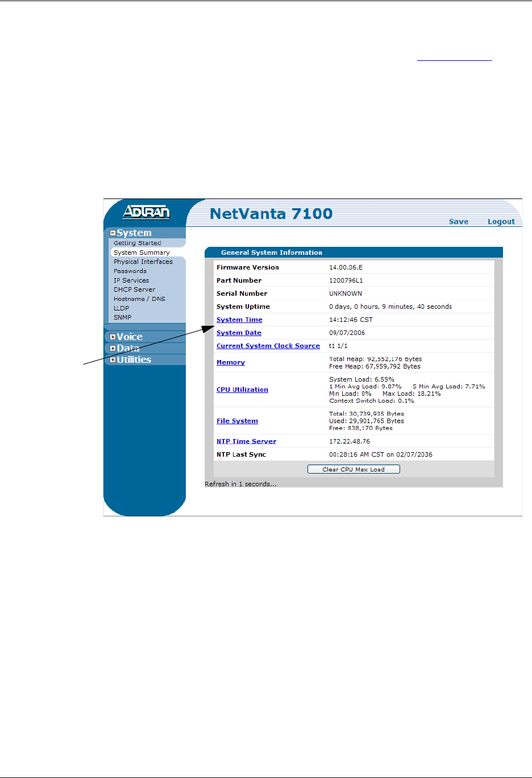The height and width of the screenshot is (778, 532).
Task: Click the system uptime value
Action: tap(390, 307)
